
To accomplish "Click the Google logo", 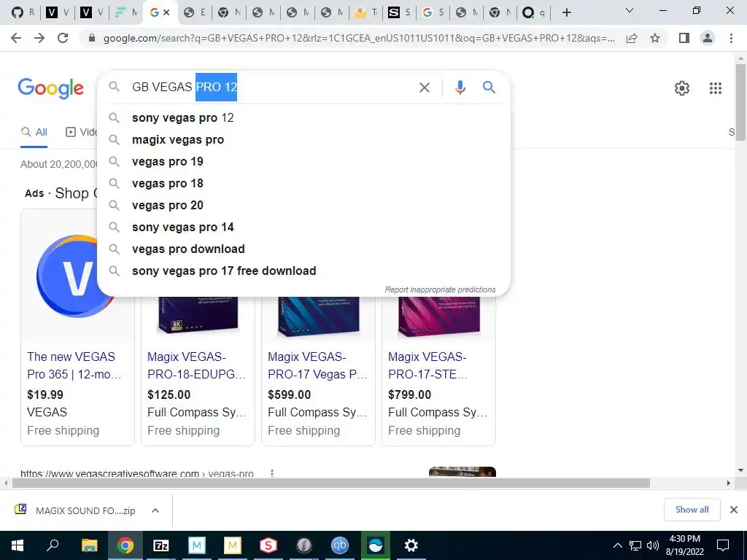I will coord(50,88).
